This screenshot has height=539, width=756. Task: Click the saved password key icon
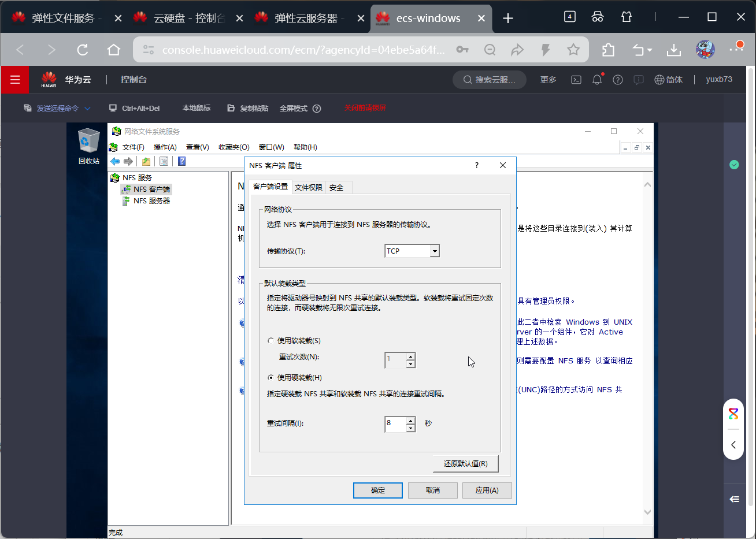coord(462,50)
